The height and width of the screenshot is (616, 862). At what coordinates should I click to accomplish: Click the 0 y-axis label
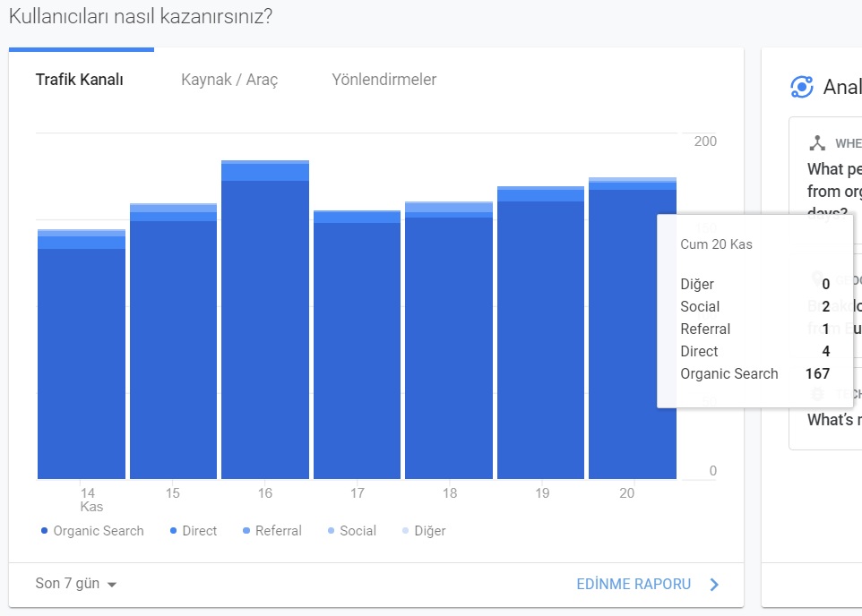coord(713,470)
